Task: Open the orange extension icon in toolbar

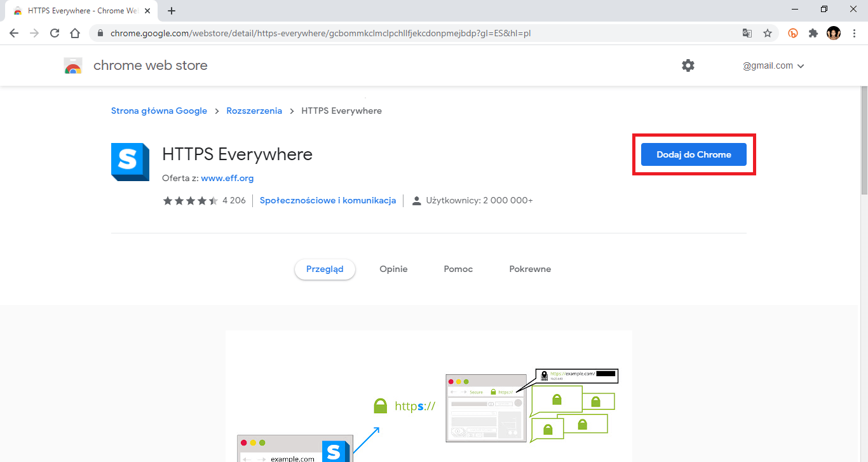Action: [x=793, y=33]
